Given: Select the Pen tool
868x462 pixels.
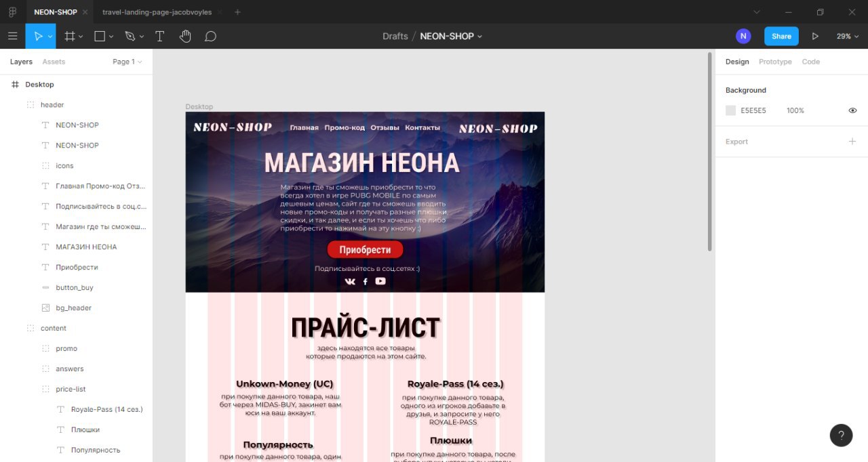Looking at the screenshot, I should coord(130,36).
